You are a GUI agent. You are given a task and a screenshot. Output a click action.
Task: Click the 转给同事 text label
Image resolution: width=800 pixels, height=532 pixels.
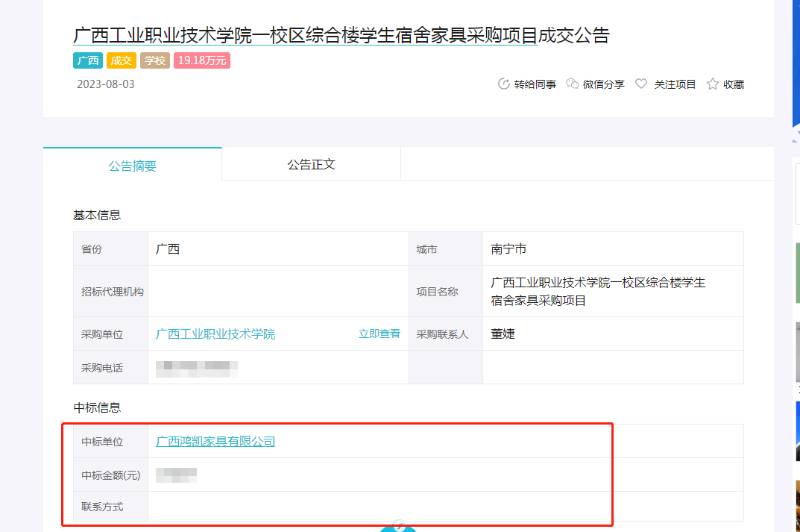click(x=535, y=84)
